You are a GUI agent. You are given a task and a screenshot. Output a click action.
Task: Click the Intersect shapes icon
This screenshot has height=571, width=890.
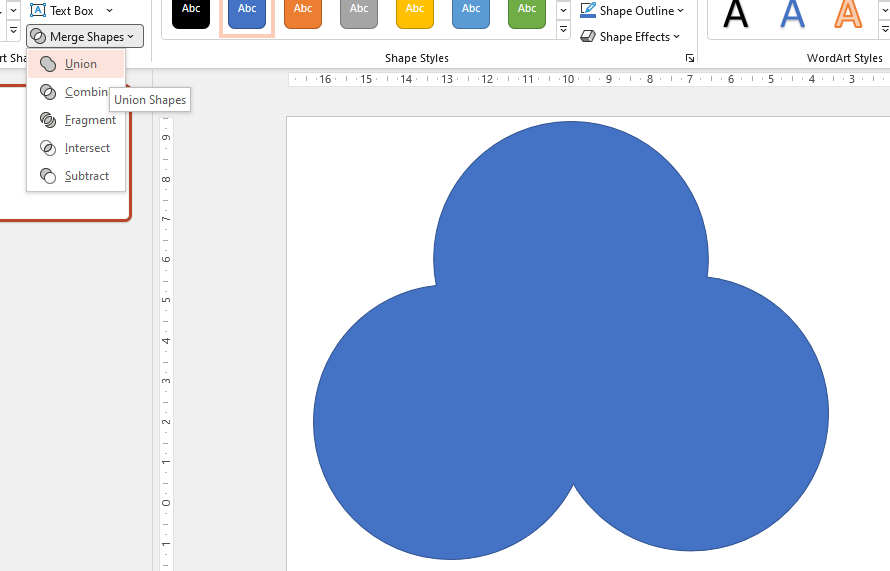pos(48,148)
